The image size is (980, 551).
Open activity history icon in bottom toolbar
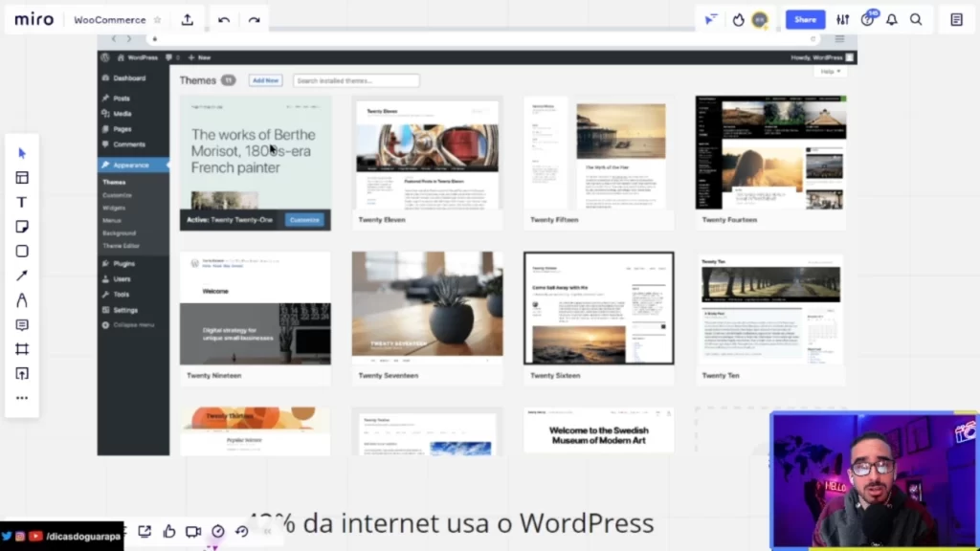(x=242, y=531)
